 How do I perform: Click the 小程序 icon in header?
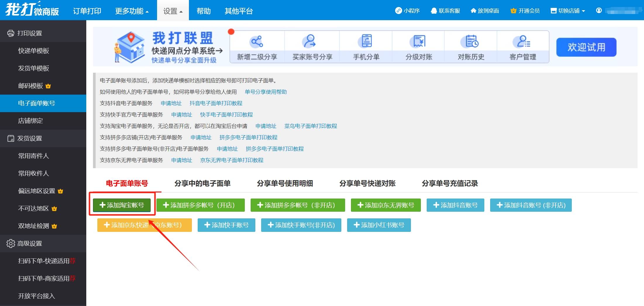(x=398, y=11)
